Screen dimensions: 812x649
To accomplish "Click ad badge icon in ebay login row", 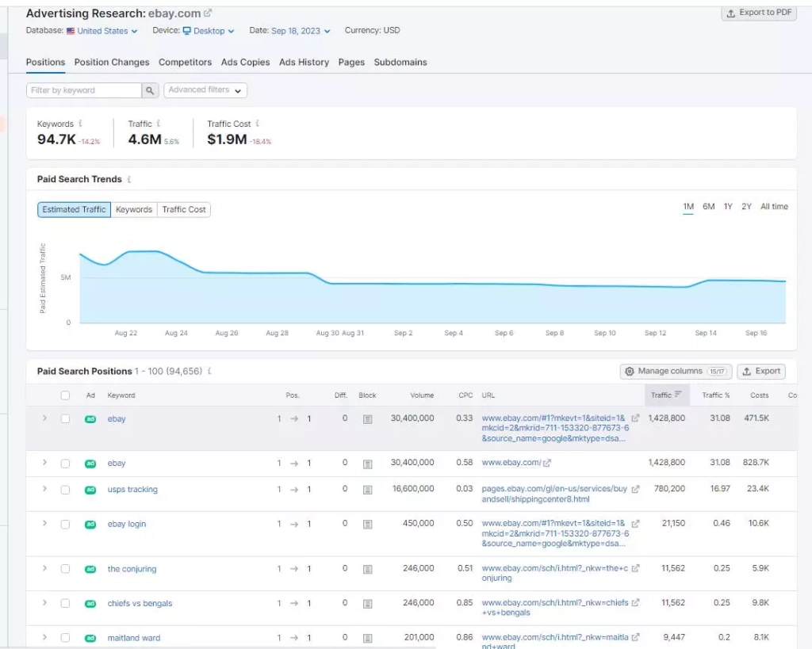I will click(x=90, y=525).
